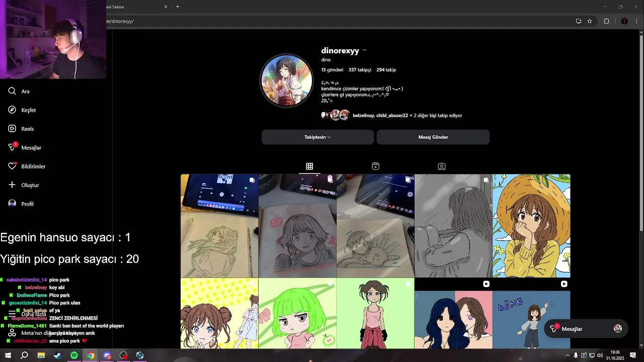The height and width of the screenshot is (362, 644).
Task: Click the '13 gönderi' post count
Action: 332,70
